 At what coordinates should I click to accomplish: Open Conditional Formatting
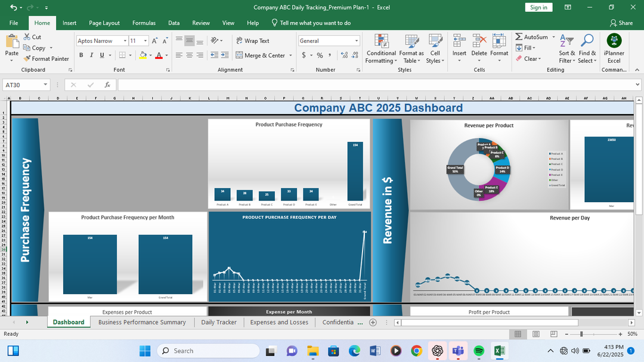coord(381,49)
